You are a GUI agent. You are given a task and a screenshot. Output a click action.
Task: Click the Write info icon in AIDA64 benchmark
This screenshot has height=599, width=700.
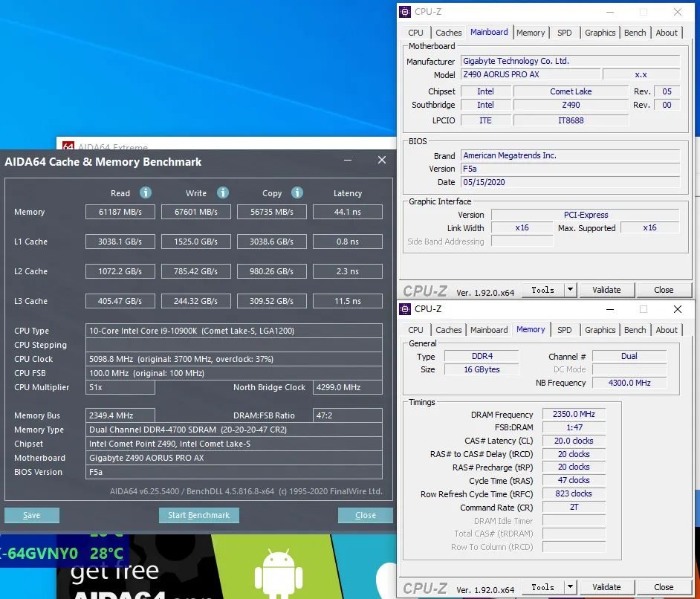[x=223, y=192]
